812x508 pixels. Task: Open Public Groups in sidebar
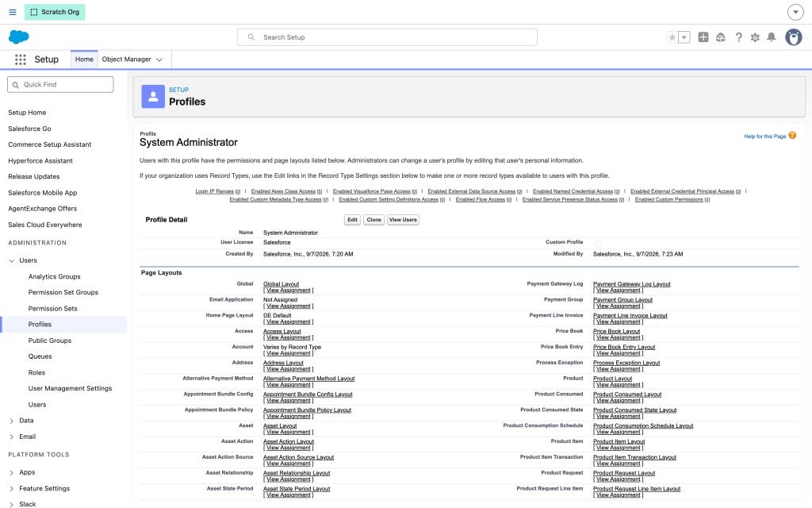(50, 341)
